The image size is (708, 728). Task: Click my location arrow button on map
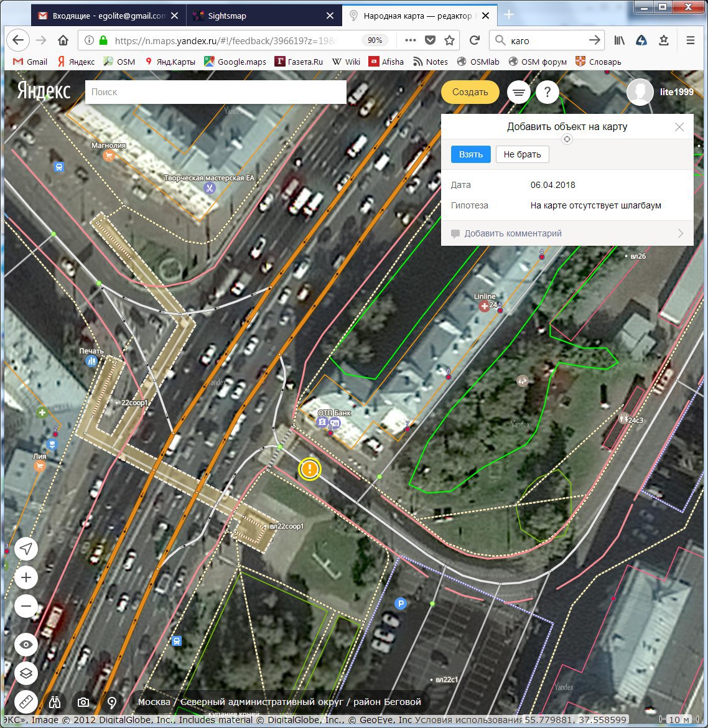pyautogui.click(x=26, y=549)
